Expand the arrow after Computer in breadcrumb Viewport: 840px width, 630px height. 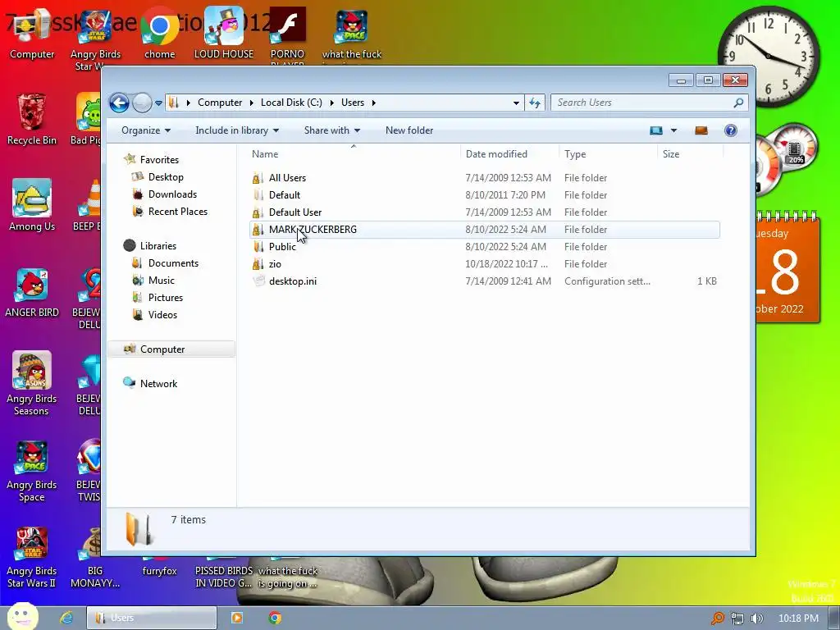(x=252, y=103)
